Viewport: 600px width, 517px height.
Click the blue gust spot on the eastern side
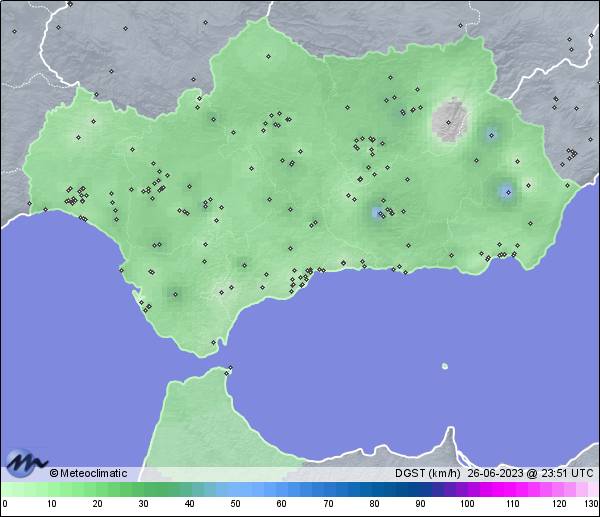point(506,190)
